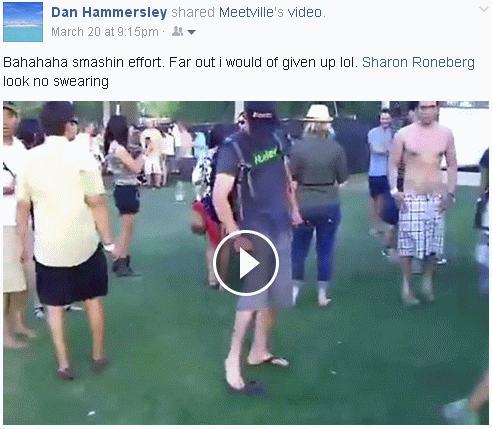Click the post caption text "look no swearing"

pyautogui.click(x=56, y=81)
